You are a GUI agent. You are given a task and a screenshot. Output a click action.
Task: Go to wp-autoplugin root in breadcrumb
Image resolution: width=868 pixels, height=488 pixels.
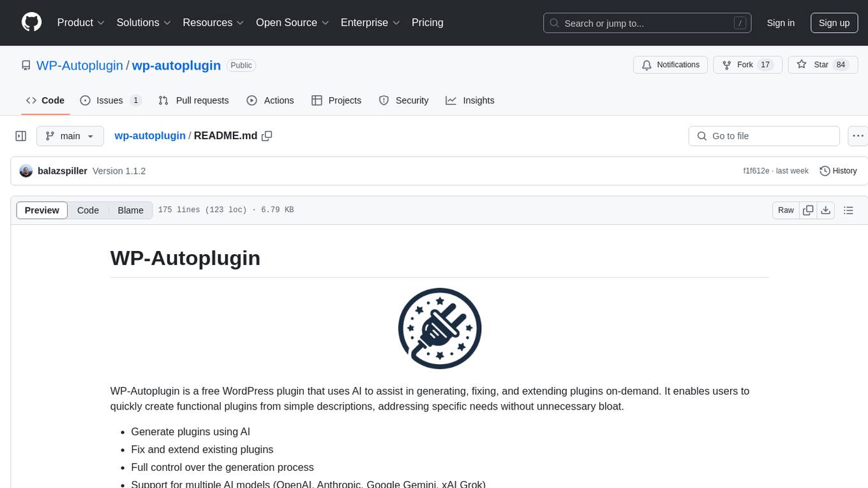click(150, 136)
